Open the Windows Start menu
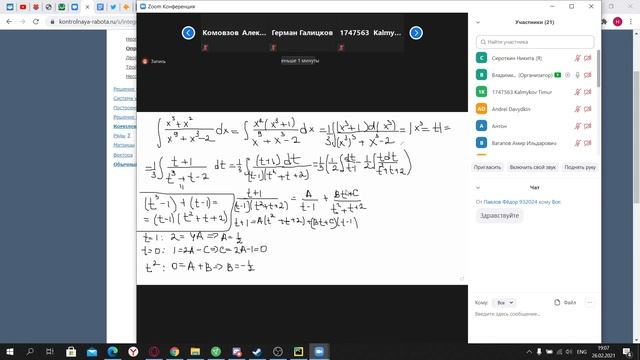This screenshot has height=360, width=640. (x=10, y=351)
